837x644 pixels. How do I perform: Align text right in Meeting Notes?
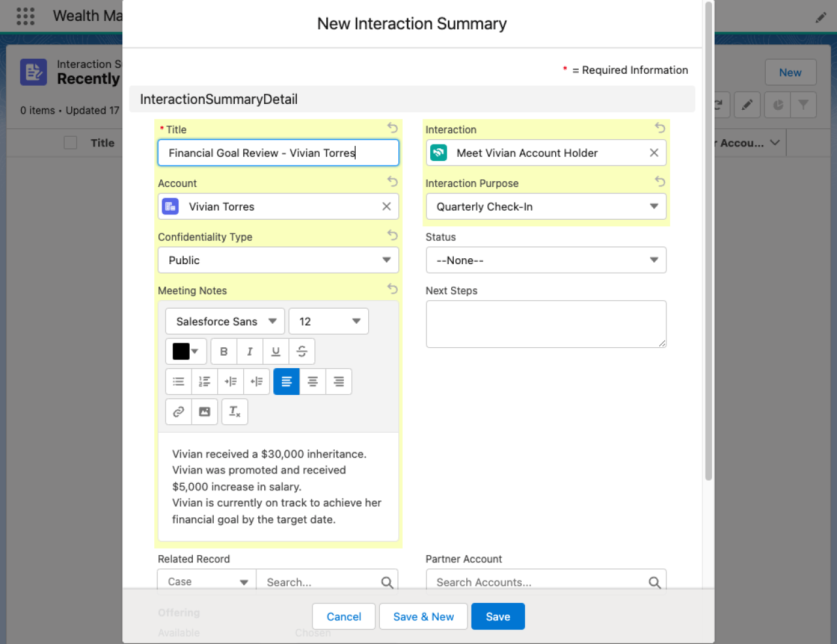[339, 382]
